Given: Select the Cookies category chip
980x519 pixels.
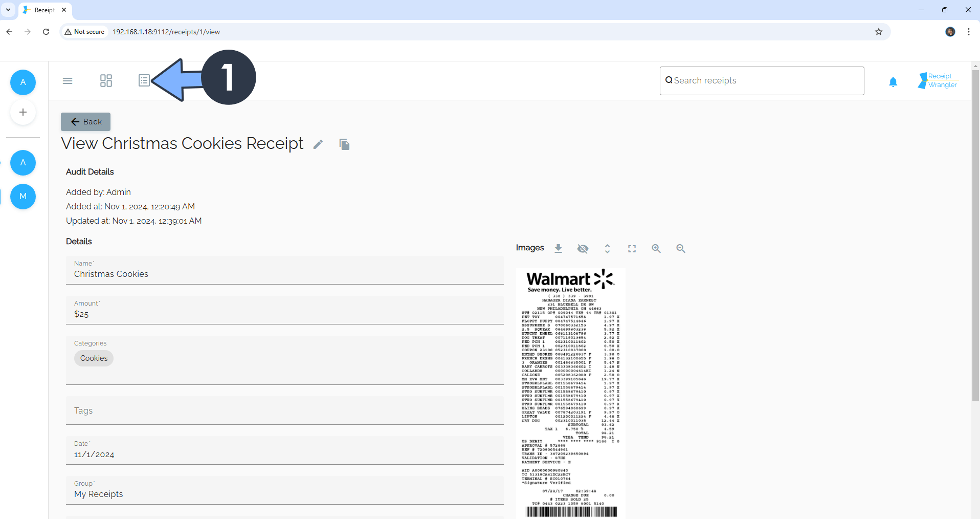Looking at the screenshot, I should (94, 358).
